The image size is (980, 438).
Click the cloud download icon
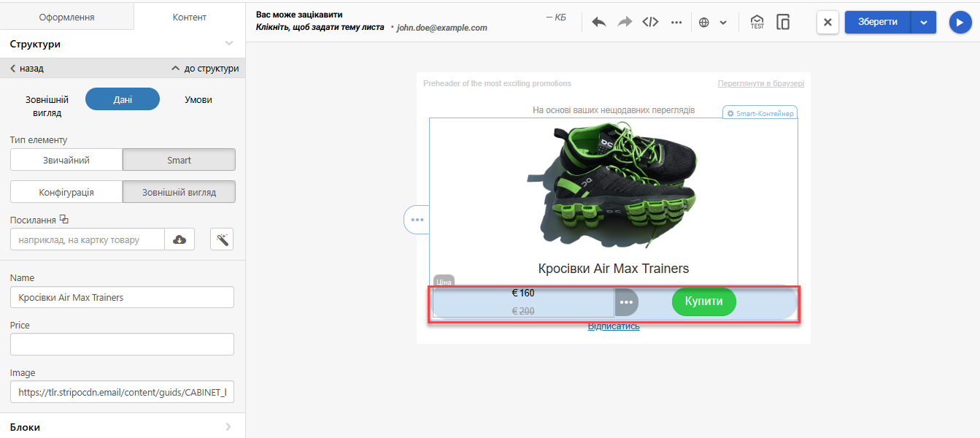180,239
